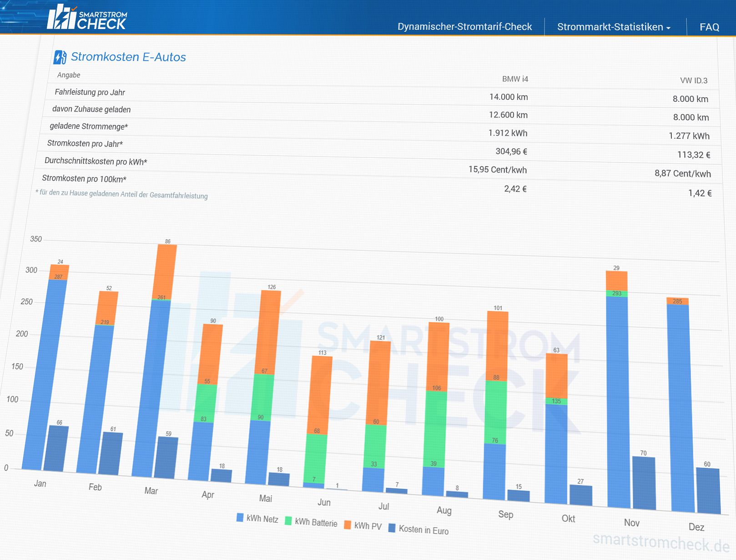736x560 pixels.
Task: Select the BMW i4 column header
Action: (x=515, y=79)
